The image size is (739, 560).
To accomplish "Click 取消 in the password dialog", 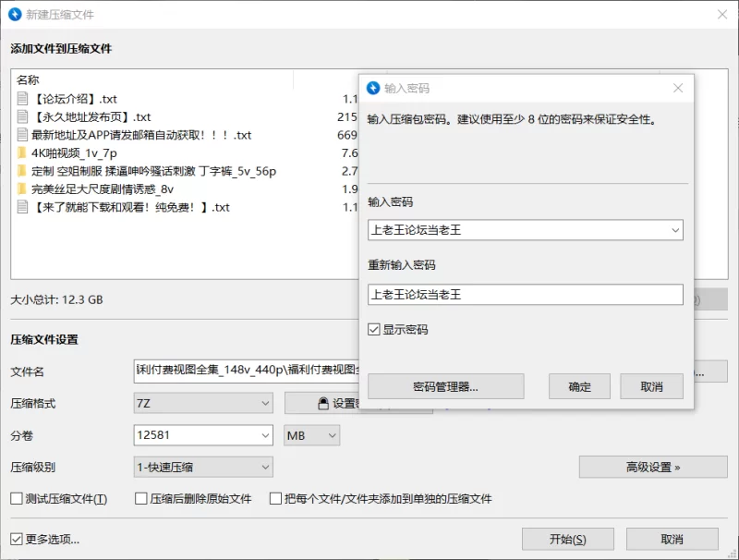I will point(652,386).
